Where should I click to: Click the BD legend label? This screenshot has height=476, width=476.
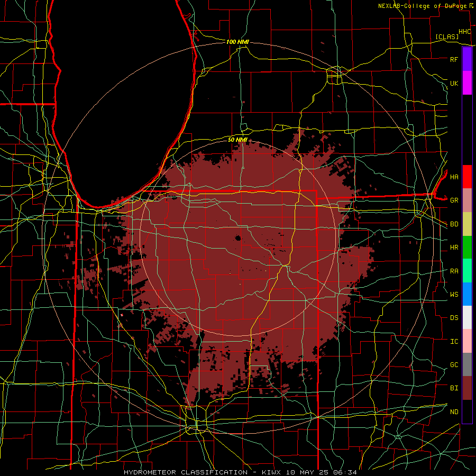click(x=454, y=224)
